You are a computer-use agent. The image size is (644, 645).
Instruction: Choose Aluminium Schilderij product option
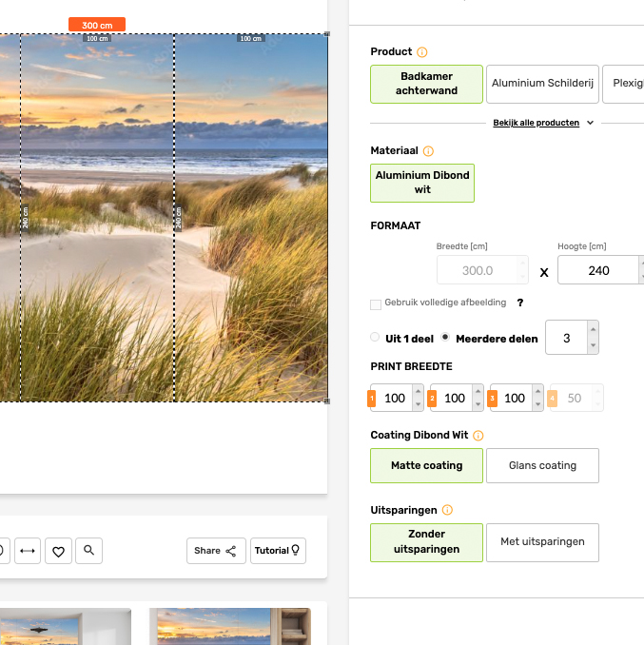pos(542,84)
